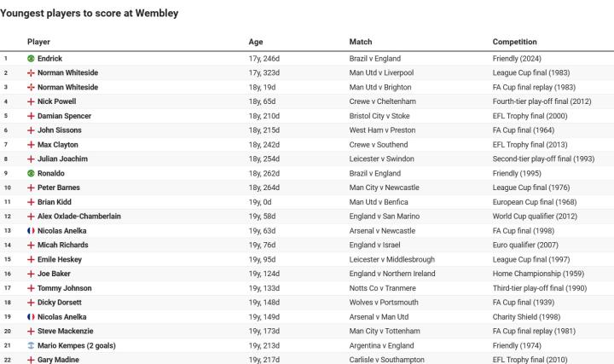This screenshot has width=614, height=364.
Task: Click the flag icon next to Brian Kidd
Action: click(31, 202)
